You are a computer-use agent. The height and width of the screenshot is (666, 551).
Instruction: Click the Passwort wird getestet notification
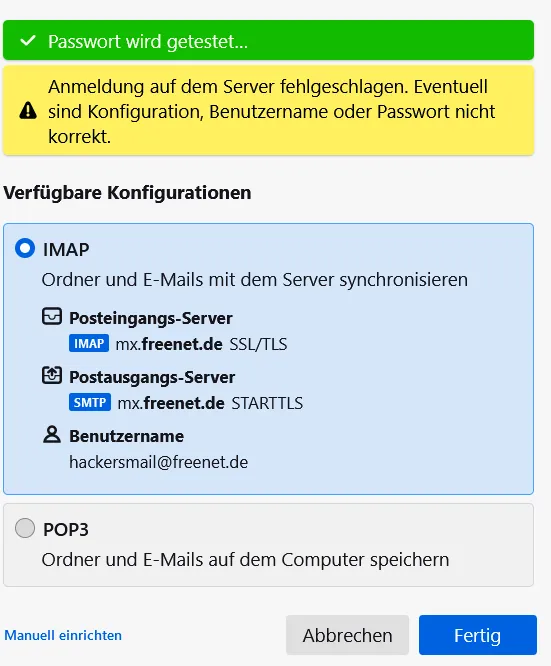[268, 40]
